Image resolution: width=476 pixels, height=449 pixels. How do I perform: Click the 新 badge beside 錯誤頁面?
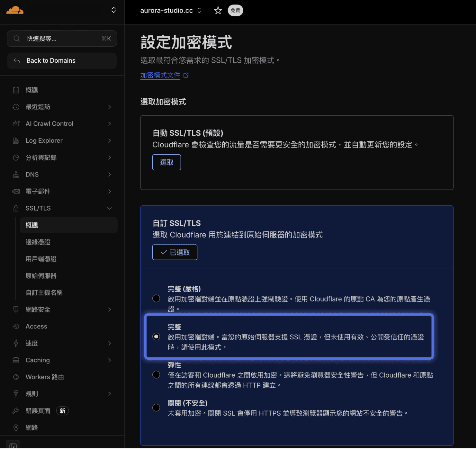coord(63,411)
